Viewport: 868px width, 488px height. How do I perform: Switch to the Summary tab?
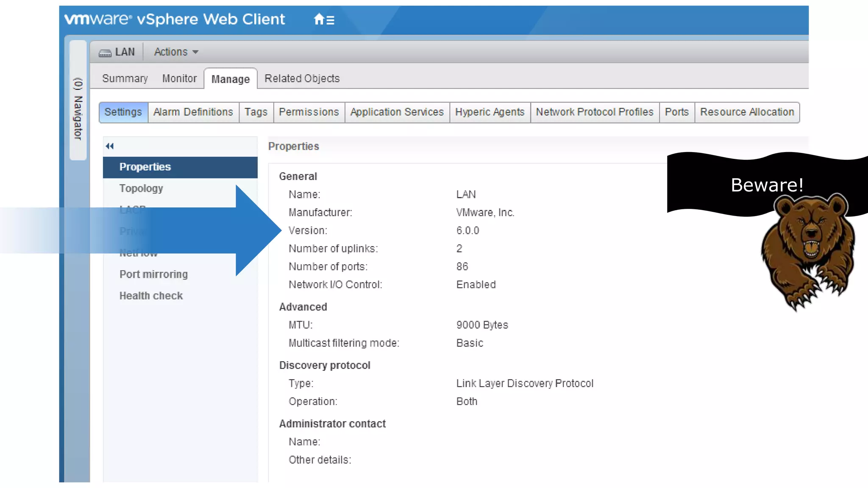click(125, 78)
